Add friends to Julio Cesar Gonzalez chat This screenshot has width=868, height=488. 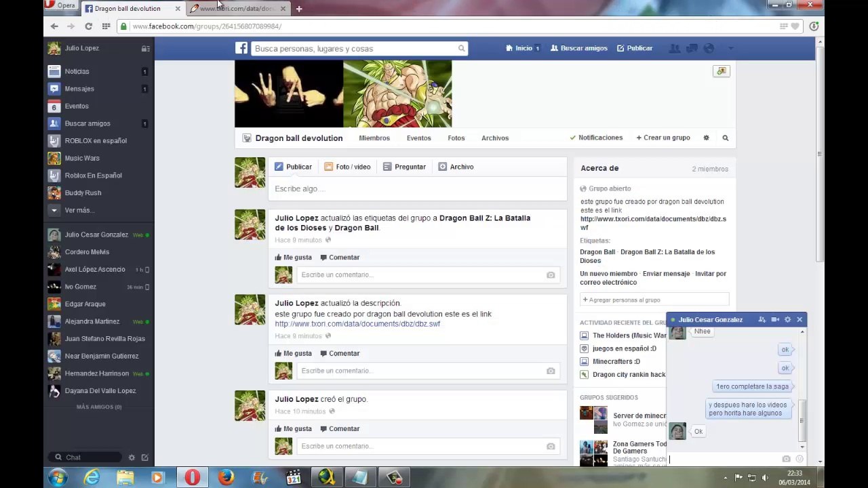click(762, 319)
